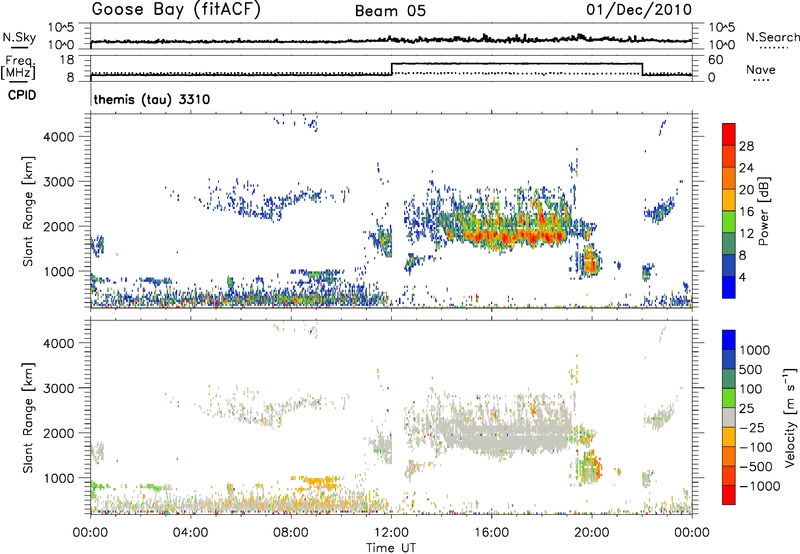Screen dimensions: 800x554
Task: Click the "60" Nave axis tick
Action: pyautogui.click(x=715, y=60)
